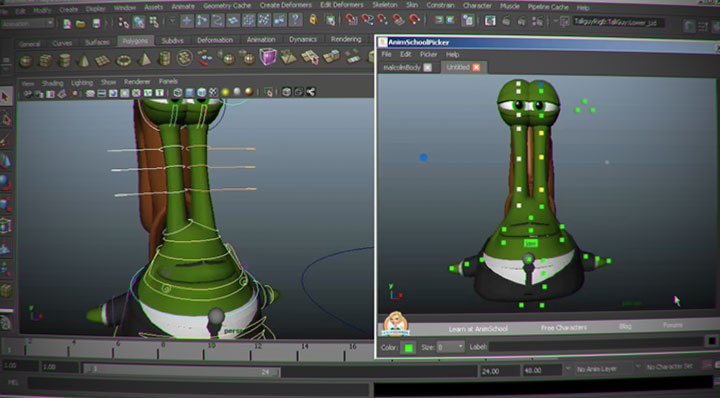Select by hierarchy mode icon

point(124,22)
